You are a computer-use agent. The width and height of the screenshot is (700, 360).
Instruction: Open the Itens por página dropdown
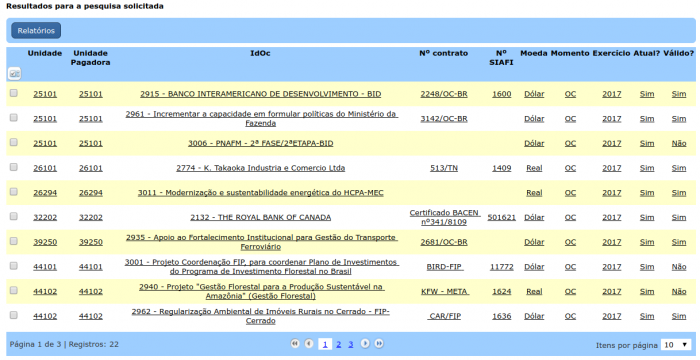[x=675, y=345]
